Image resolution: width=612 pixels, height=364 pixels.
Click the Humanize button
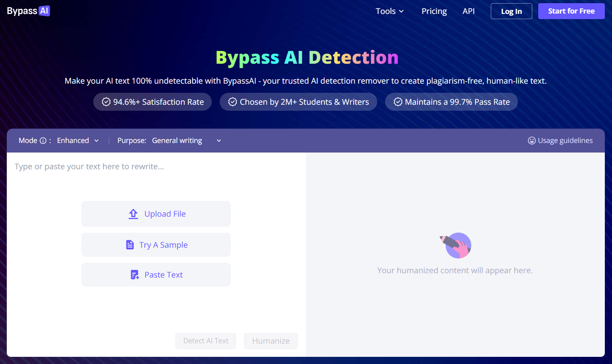[271, 341]
